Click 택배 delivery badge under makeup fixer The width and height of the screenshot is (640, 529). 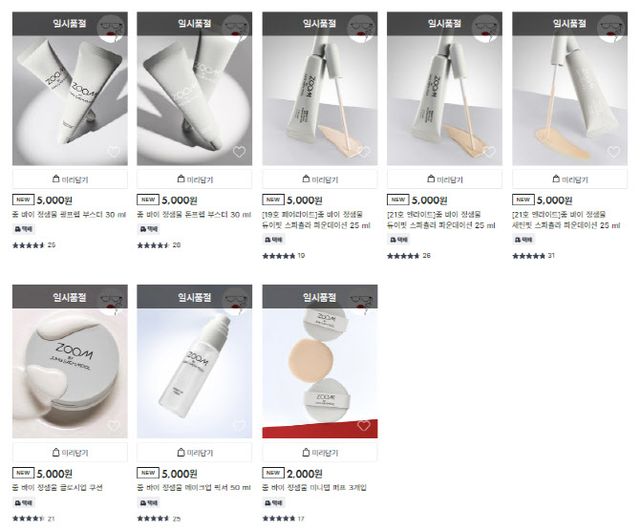[148, 502]
